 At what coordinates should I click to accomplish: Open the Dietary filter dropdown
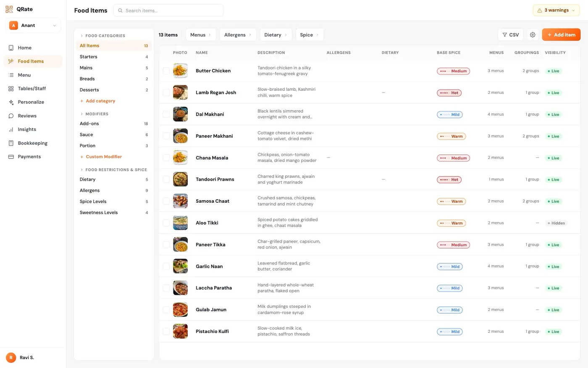(x=276, y=35)
